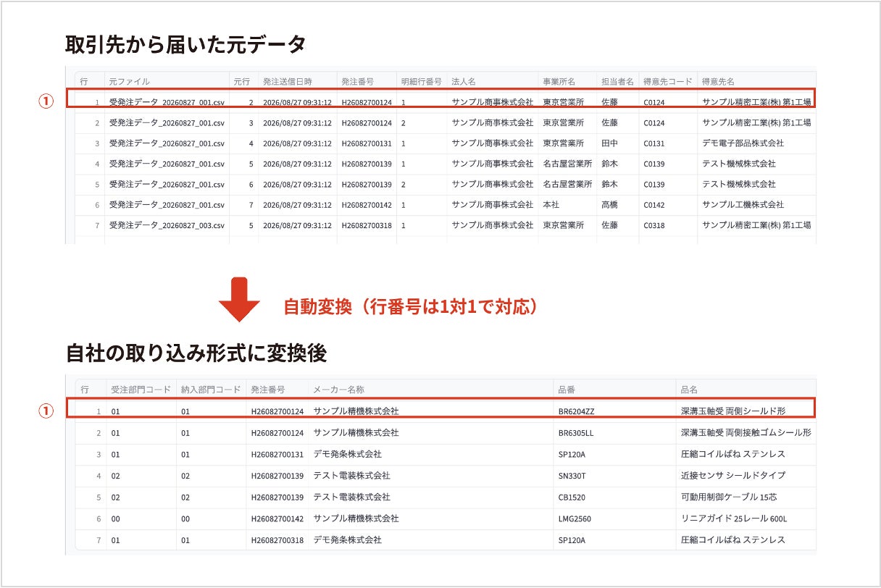881x588 pixels.
Task: Click the 得意先コード column header
Action: pyautogui.click(x=667, y=81)
